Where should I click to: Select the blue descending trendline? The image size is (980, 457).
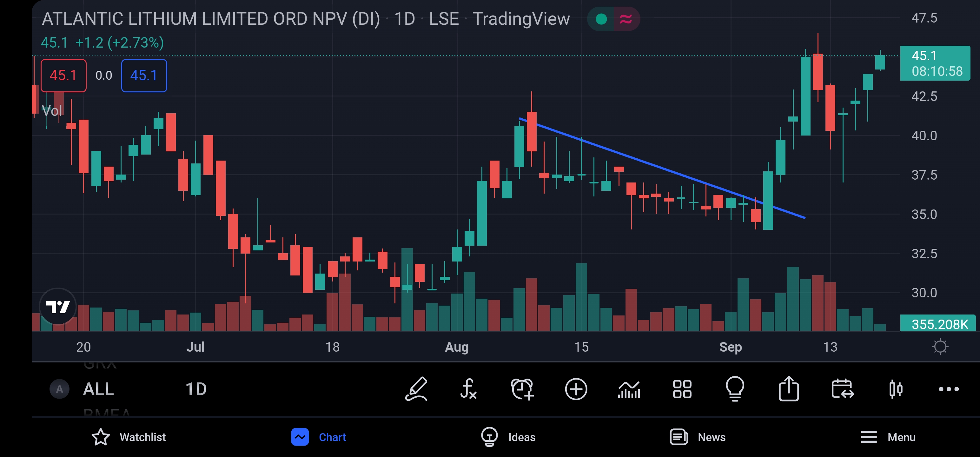click(x=662, y=168)
